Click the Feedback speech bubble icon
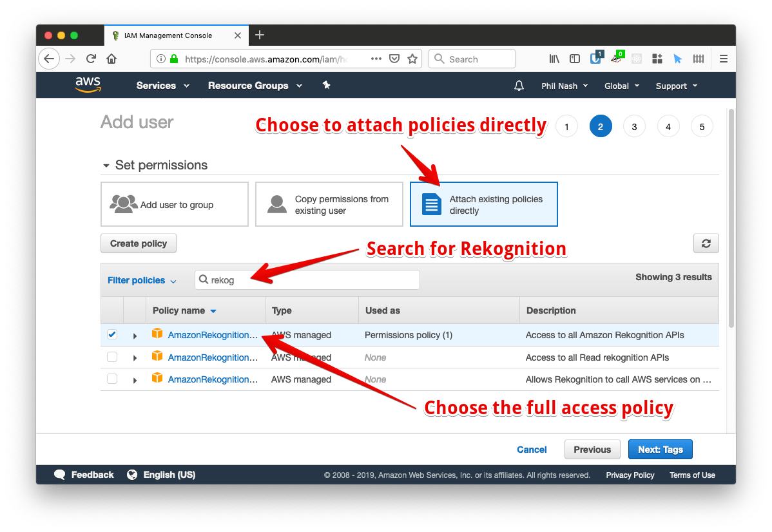772x532 pixels. click(x=59, y=475)
